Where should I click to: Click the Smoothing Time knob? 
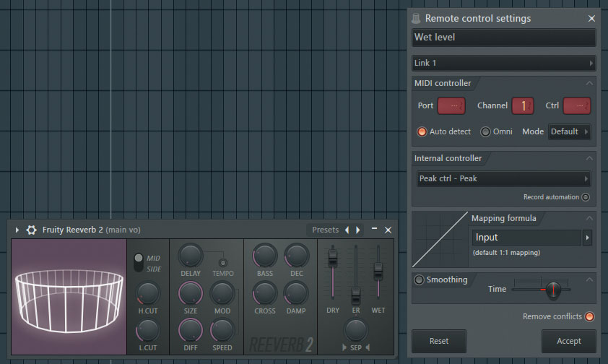click(x=553, y=290)
